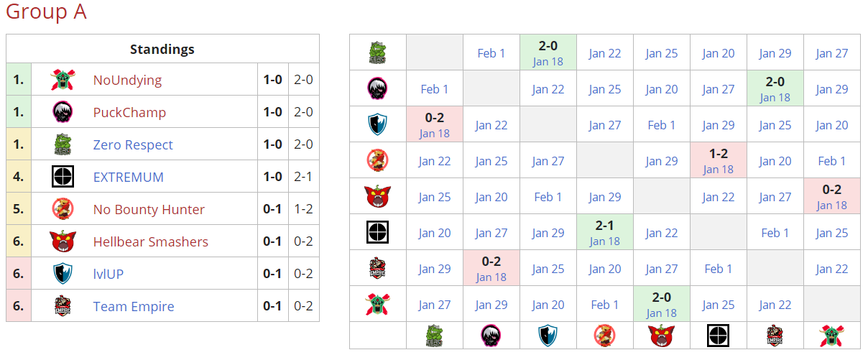Open the No Bounty Hunter team link
The image size is (868, 355).
click(149, 209)
